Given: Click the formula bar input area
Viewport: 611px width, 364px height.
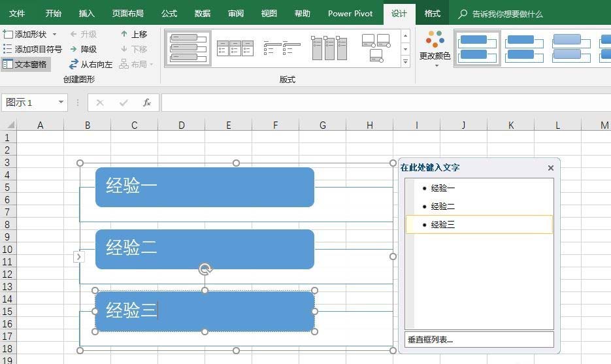Looking at the screenshot, I should [x=386, y=103].
